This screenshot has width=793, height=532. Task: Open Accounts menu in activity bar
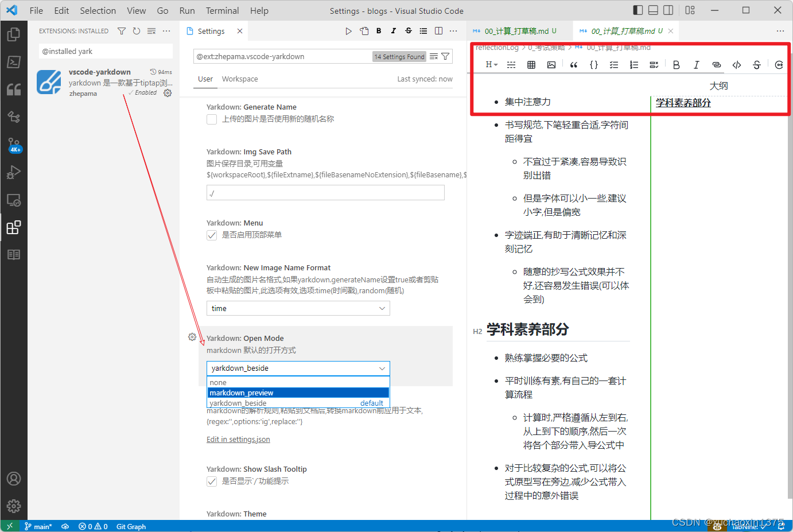14,479
